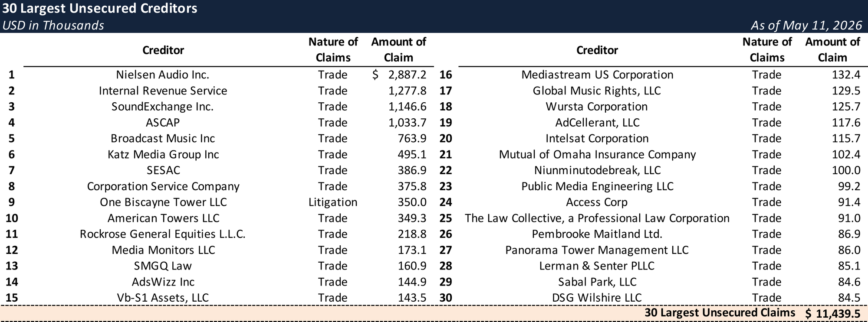Viewport: 868px width, 322px height.
Task: Click the amount 1,033.7
Action: 407,123
